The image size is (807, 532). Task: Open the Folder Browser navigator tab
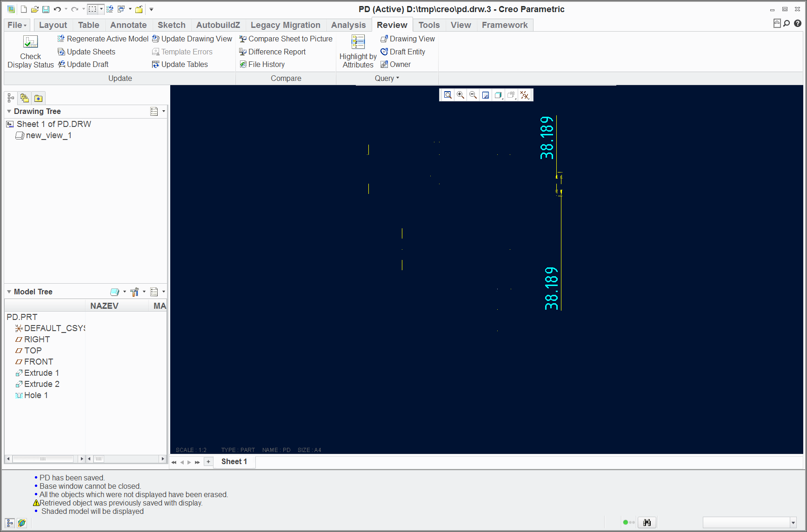click(25, 98)
